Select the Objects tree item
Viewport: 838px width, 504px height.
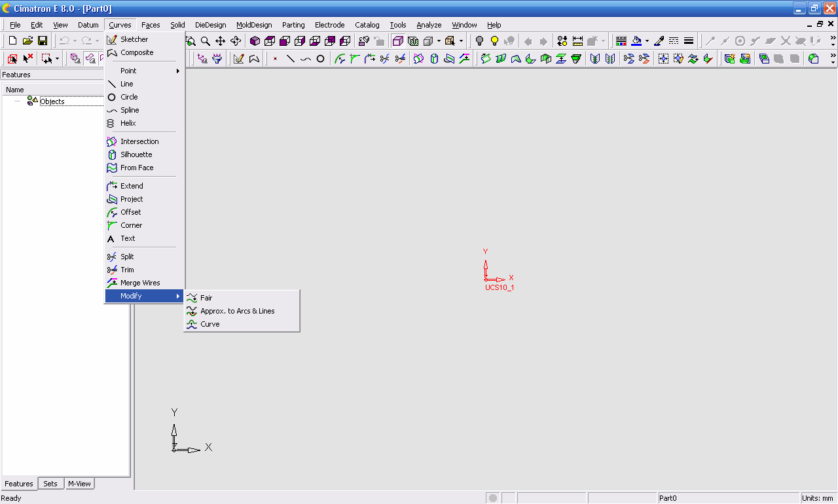pos(52,101)
